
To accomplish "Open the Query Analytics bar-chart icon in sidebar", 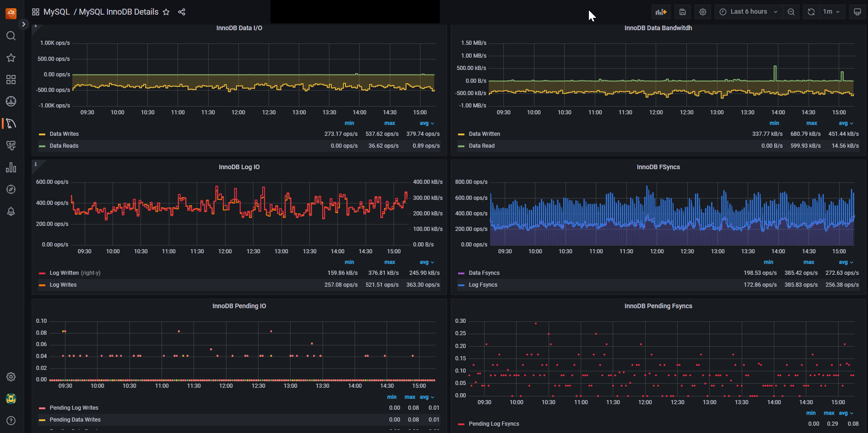I will (11, 167).
